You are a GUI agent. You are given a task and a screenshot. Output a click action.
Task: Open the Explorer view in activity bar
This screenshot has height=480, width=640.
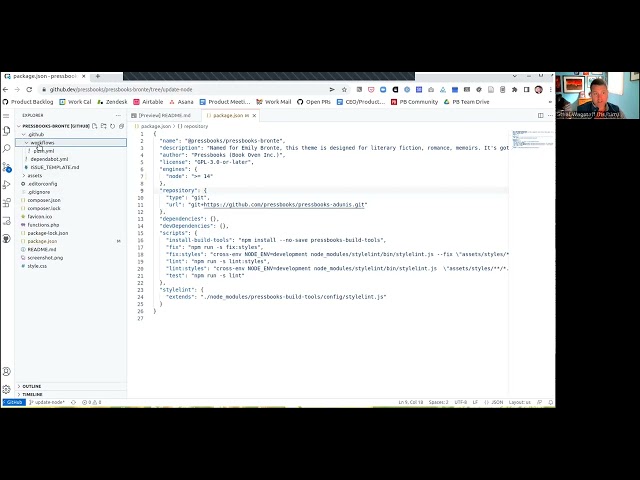(7, 131)
